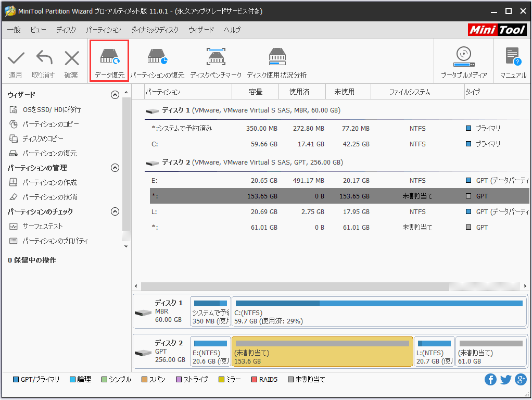Select the L: partition row
Viewport: 532px width, 400px height.
339,212
